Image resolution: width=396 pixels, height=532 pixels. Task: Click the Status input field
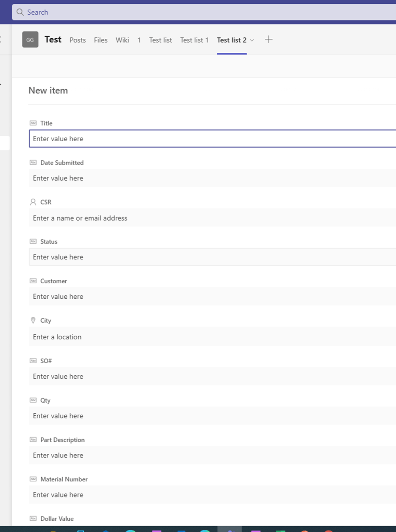(212, 257)
